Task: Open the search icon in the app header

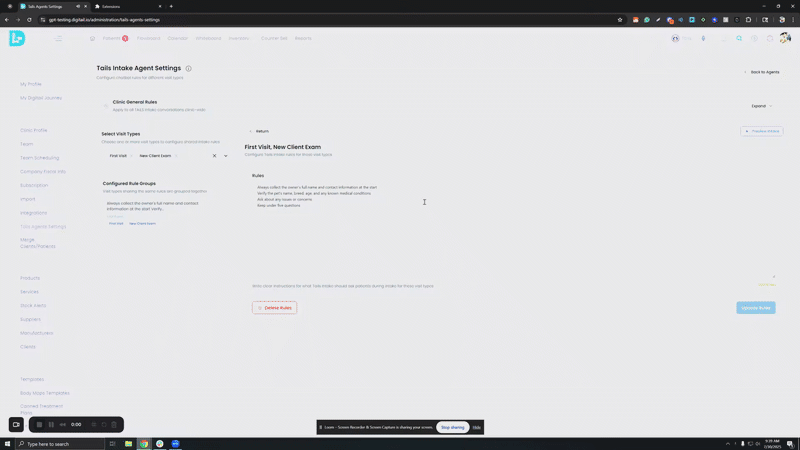Action: [739, 38]
